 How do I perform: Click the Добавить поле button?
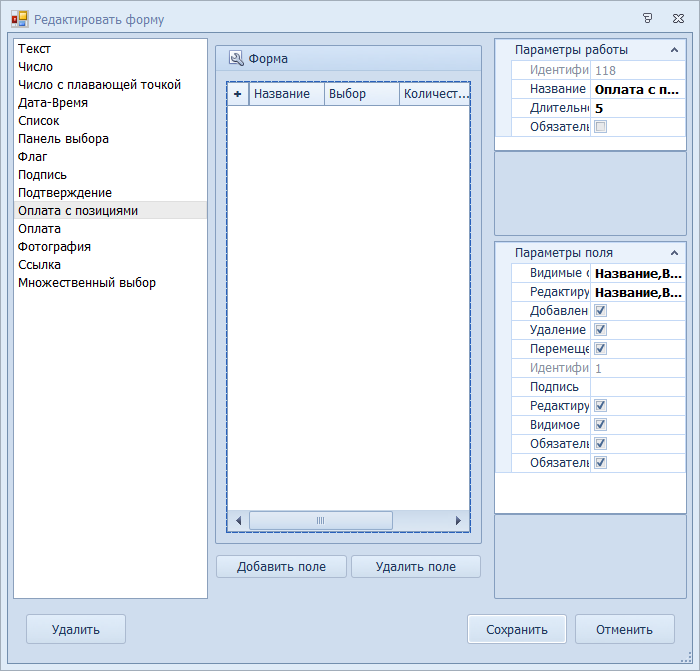point(281,567)
